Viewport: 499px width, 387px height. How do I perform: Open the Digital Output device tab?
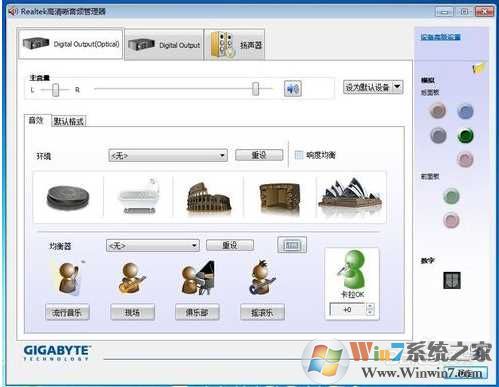164,45
